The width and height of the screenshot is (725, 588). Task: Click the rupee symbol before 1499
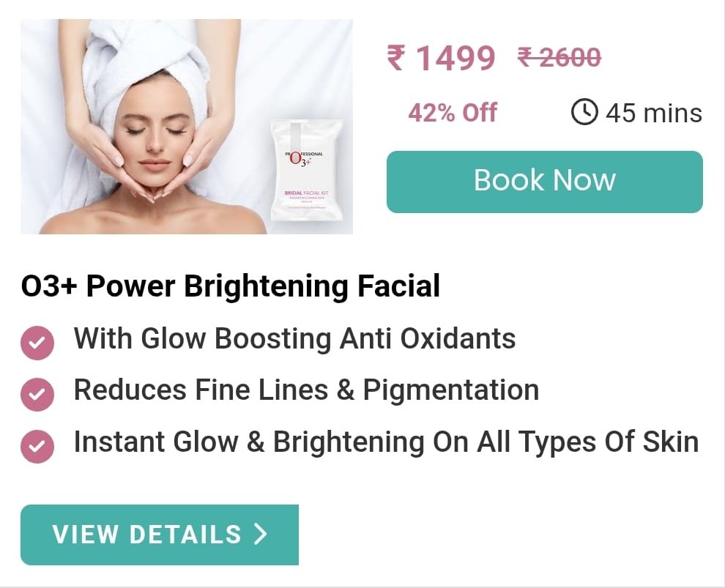[x=395, y=57]
